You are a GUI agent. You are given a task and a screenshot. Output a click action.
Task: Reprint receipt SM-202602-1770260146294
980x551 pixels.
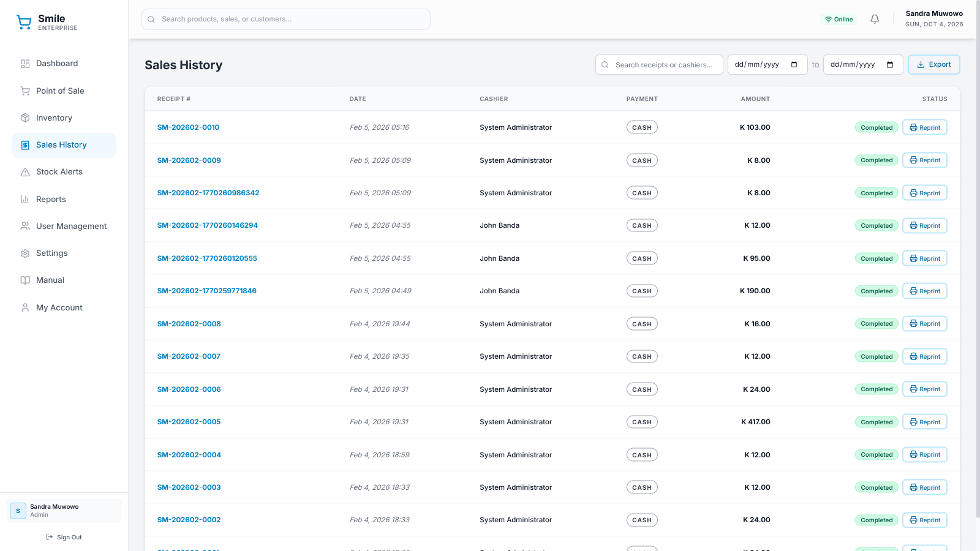[x=925, y=225]
